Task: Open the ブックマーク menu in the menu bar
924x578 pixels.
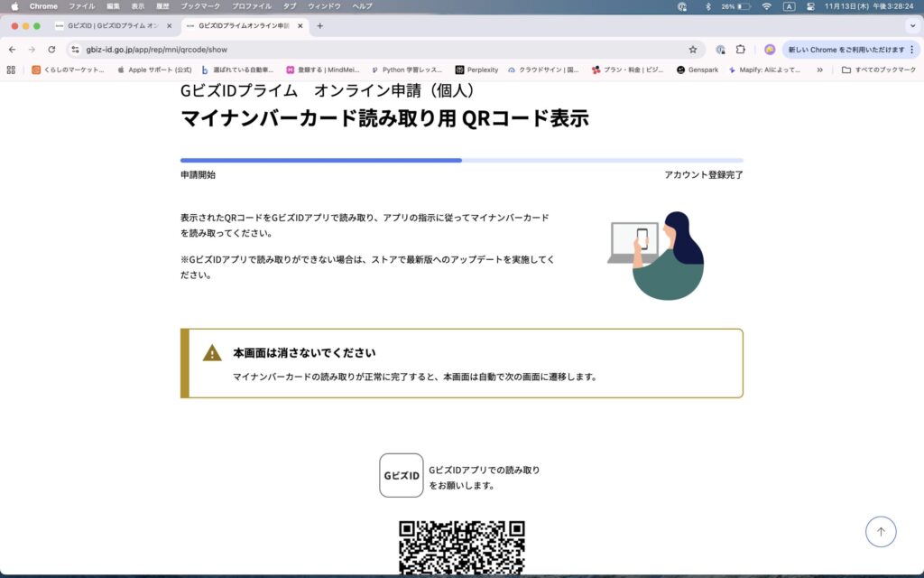Action: [199, 6]
